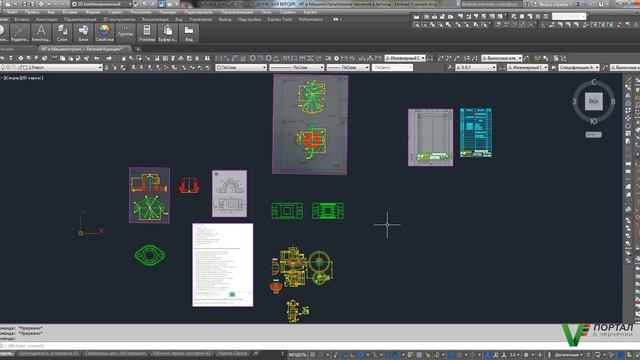640x360 pixels.
Task: Open the layer dropdown showing 2.Текст
Action: coord(51,67)
